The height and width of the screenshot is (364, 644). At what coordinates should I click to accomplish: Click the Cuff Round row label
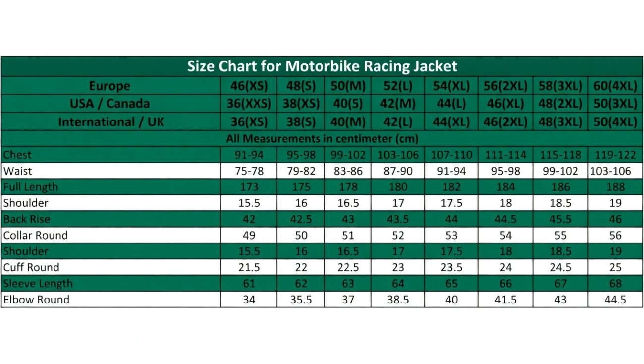31,267
